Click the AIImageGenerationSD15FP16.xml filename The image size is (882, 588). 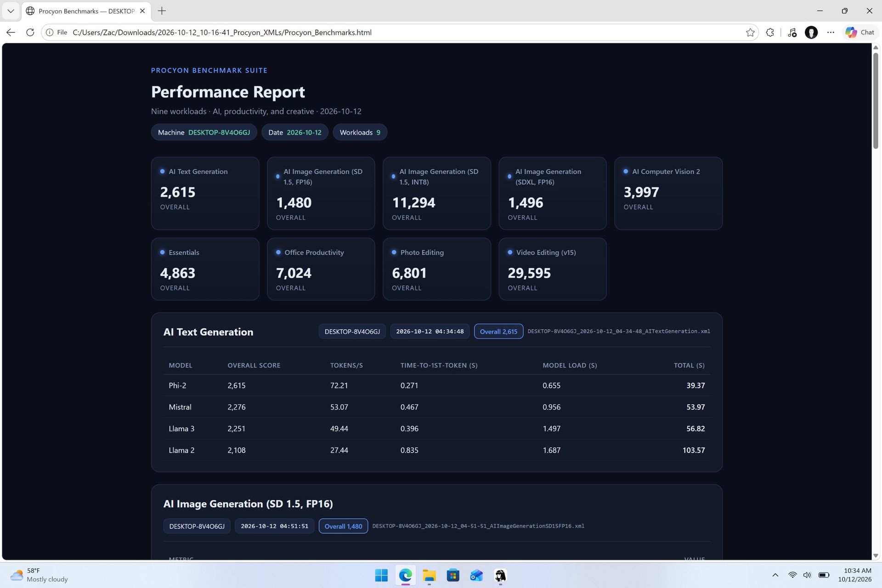478,526
